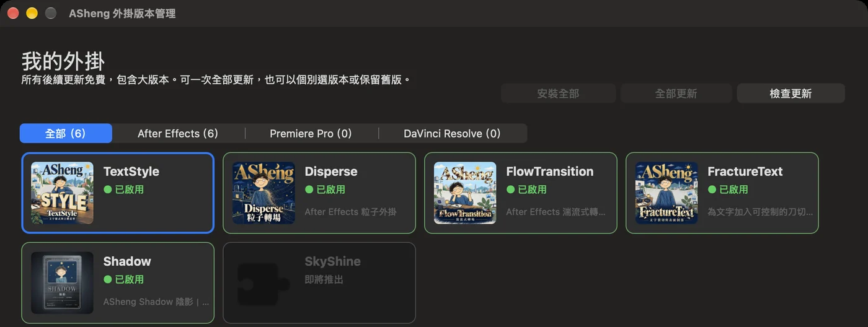Click the 已啟用 status on TextStyle
This screenshot has height=327, width=868.
tap(130, 190)
